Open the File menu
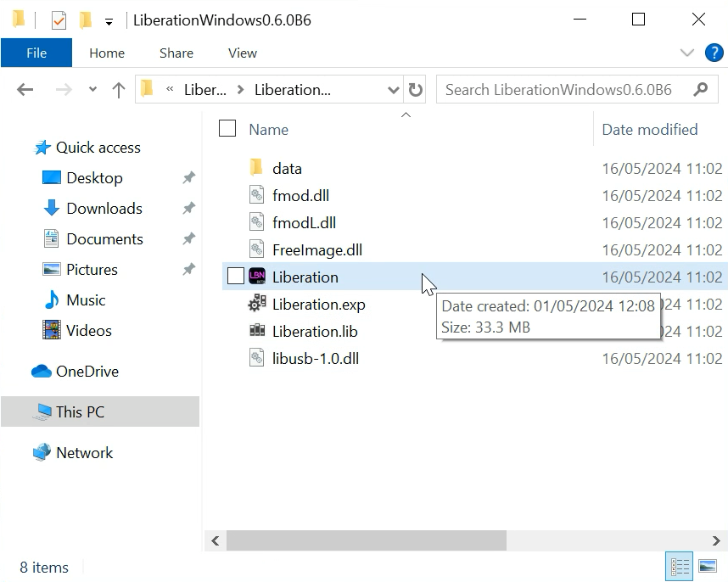728x582 pixels. tap(36, 53)
